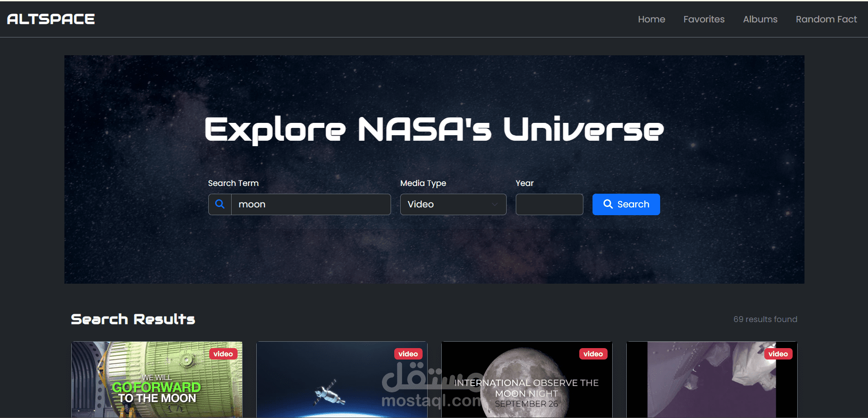
Task: Open the purple spacecraft video thumbnail
Action: (x=712, y=380)
